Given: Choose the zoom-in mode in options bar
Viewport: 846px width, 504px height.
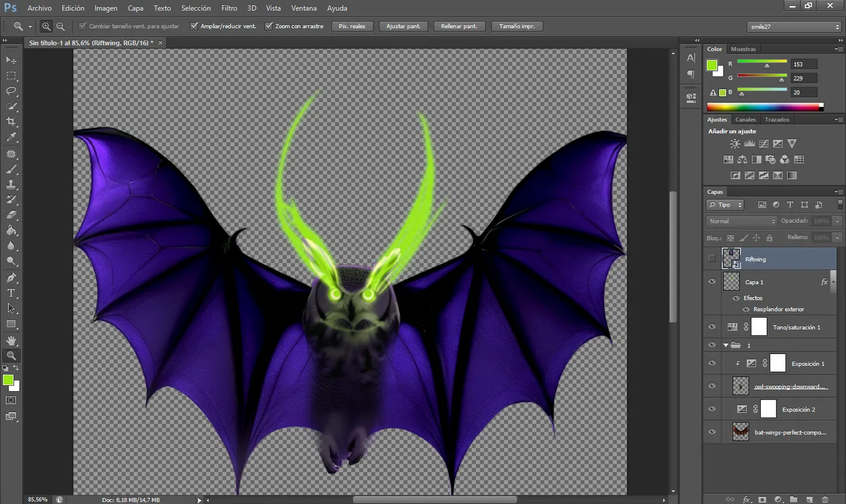Looking at the screenshot, I should pyautogui.click(x=46, y=26).
